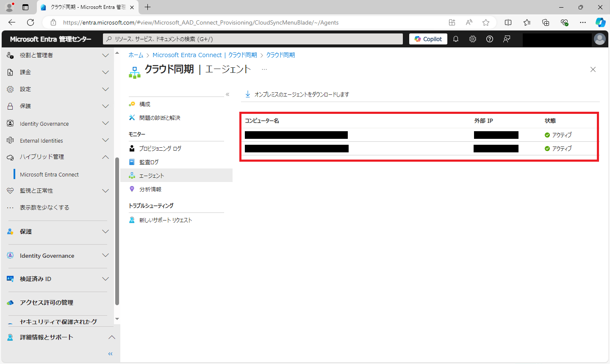Click the sidebar scroll up arrow
Image resolution: width=610 pixels, height=364 pixels.
coord(117,53)
